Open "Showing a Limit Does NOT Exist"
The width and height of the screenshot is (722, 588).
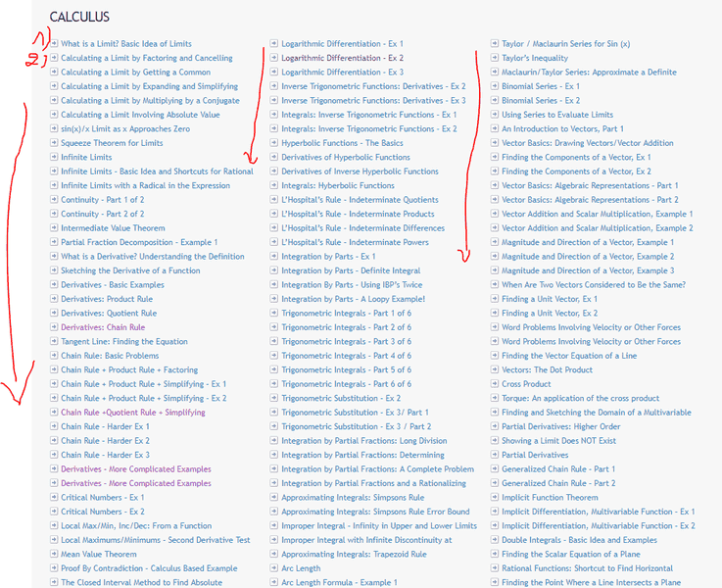coord(559,441)
